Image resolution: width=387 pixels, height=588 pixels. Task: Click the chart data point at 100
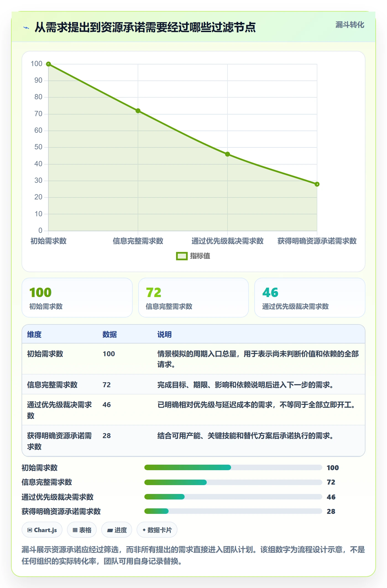[x=48, y=64]
